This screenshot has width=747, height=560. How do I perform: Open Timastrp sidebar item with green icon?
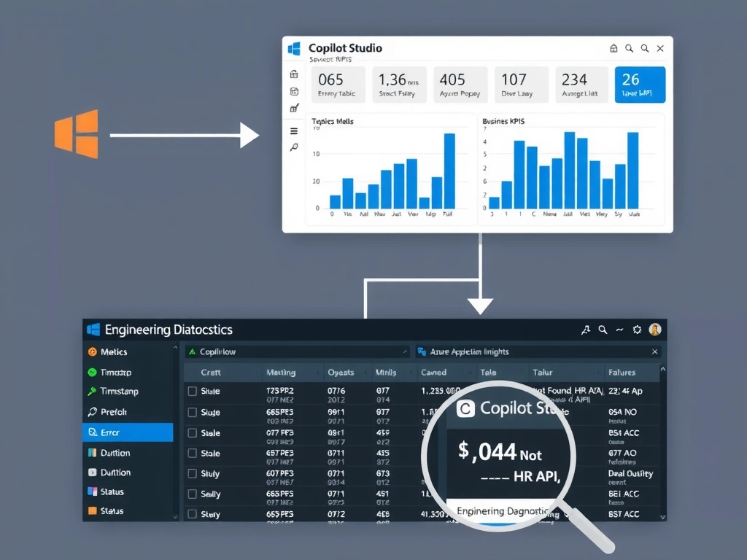tap(128, 373)
